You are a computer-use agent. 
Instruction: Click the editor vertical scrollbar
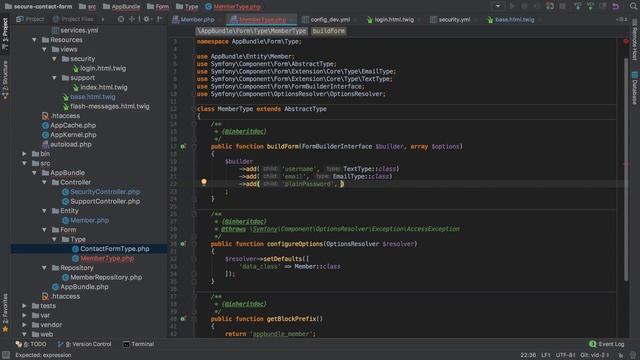pyautogui.click(x=626, y=170)
